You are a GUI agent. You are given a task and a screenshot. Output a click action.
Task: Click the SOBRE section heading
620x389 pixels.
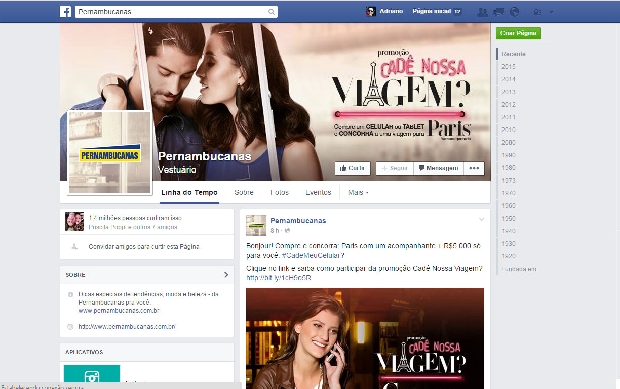point(76,274)
